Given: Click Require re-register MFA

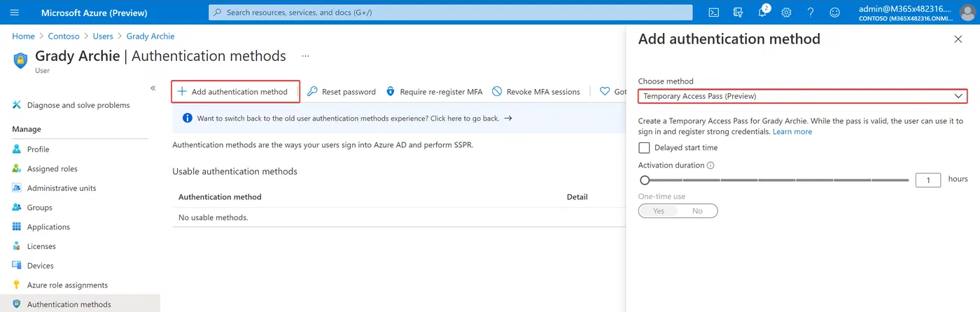Looking at the screenshot, I should pos(434,92).
